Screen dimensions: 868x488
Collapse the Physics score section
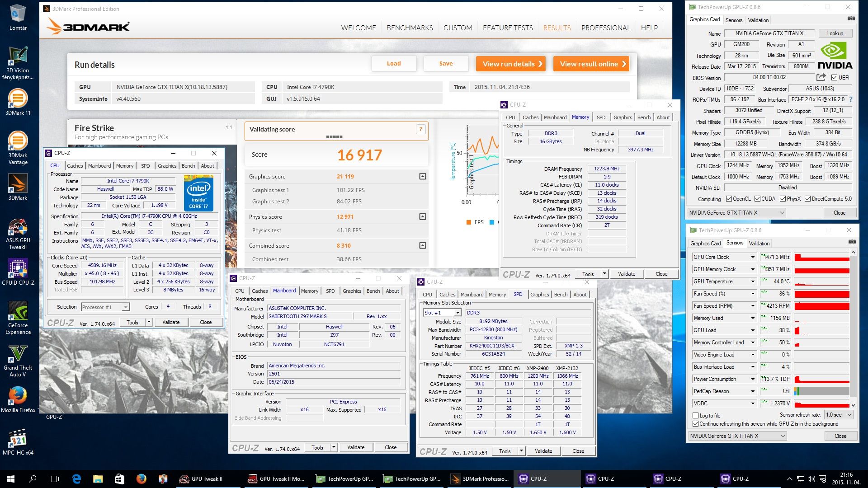coord(422,216)
